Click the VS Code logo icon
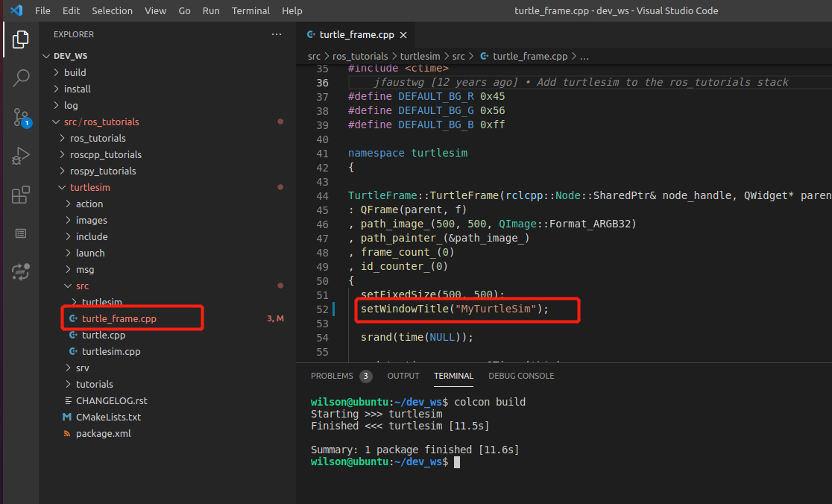Viewport: 832px width, 504px height. click(16, 10)
